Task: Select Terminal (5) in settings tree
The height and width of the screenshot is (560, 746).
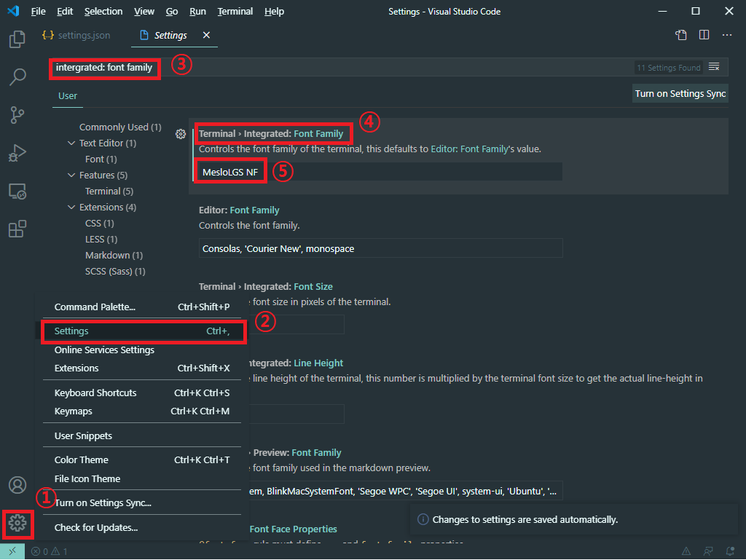Action: (109, 191)
